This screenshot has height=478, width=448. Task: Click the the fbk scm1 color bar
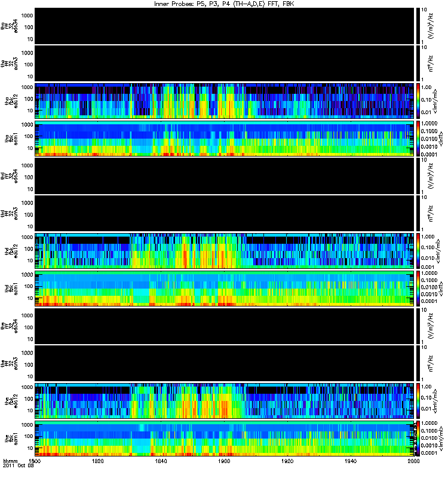pos(418,439)
